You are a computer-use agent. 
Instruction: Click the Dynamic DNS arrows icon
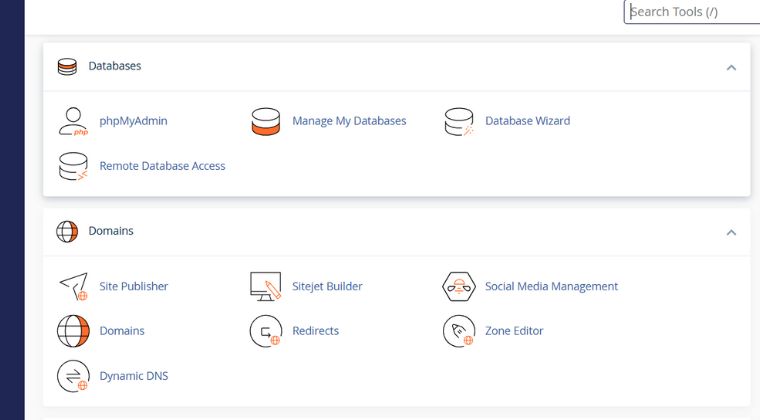click(73, 376)
